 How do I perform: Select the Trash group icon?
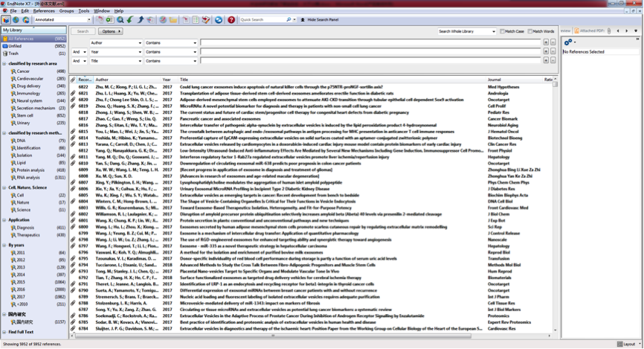point(5,54)
